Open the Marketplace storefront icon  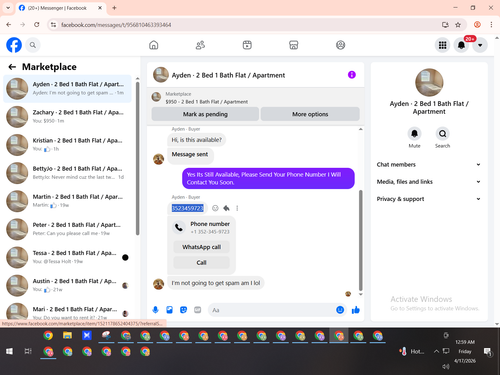click(x=294, y=45)
